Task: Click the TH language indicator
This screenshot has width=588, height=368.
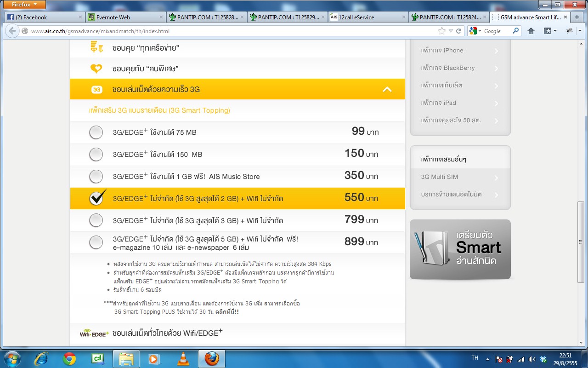Action: pyautogui.click(x=475, y=358)
